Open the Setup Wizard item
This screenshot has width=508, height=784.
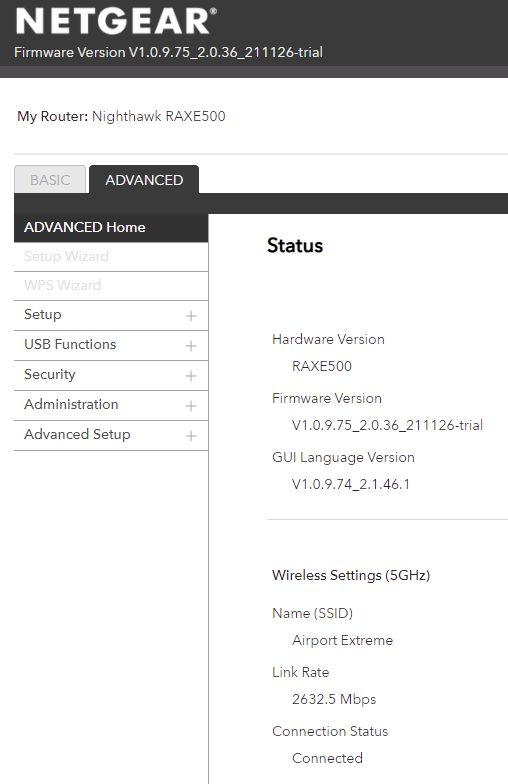tap(111, 256)
